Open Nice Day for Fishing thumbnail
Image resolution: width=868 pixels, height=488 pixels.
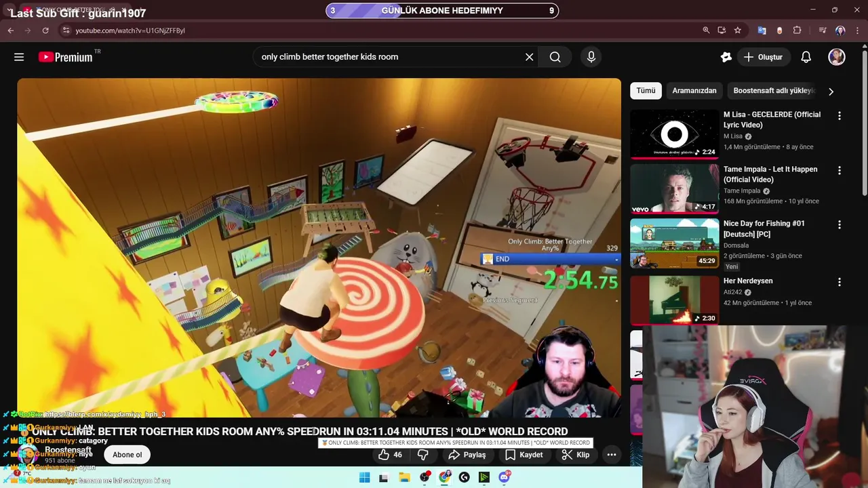675,243
